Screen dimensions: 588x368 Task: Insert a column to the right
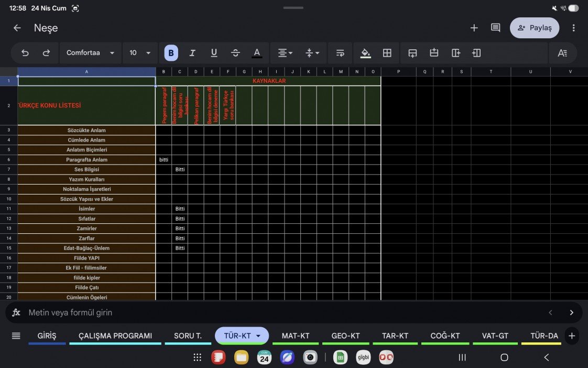coord(455,53)
